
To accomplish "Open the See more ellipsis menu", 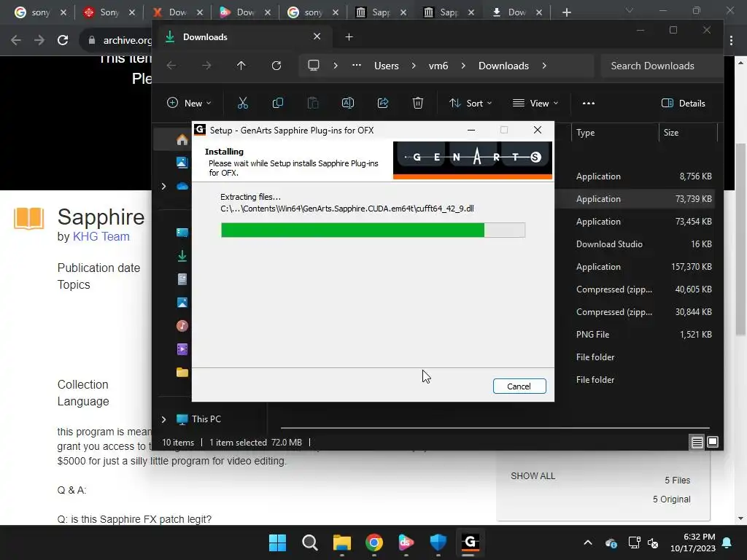I will [589, 103].
